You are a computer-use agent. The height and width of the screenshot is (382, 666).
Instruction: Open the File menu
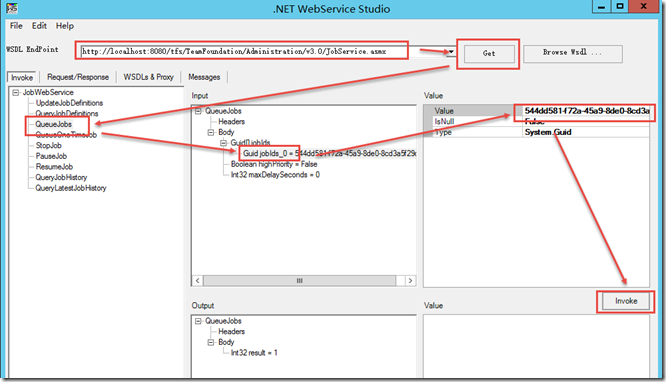16,26
